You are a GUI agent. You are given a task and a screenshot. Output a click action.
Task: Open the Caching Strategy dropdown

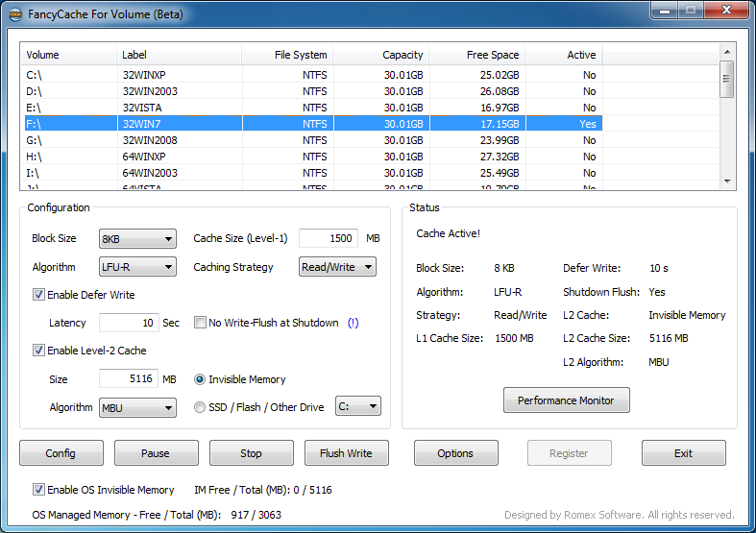[x=336, y=267]
